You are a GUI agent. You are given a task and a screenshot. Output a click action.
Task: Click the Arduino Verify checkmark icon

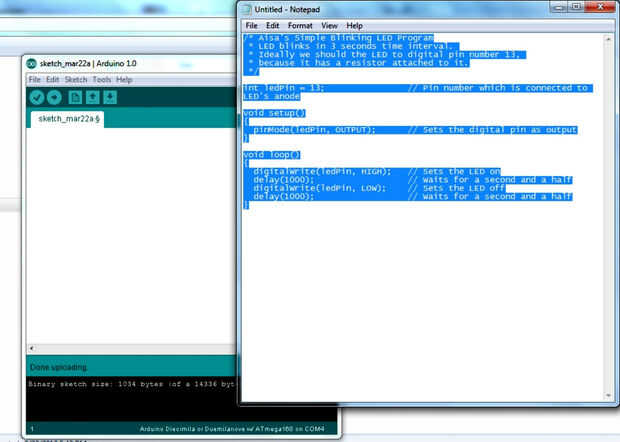click(x=37, y=97)
